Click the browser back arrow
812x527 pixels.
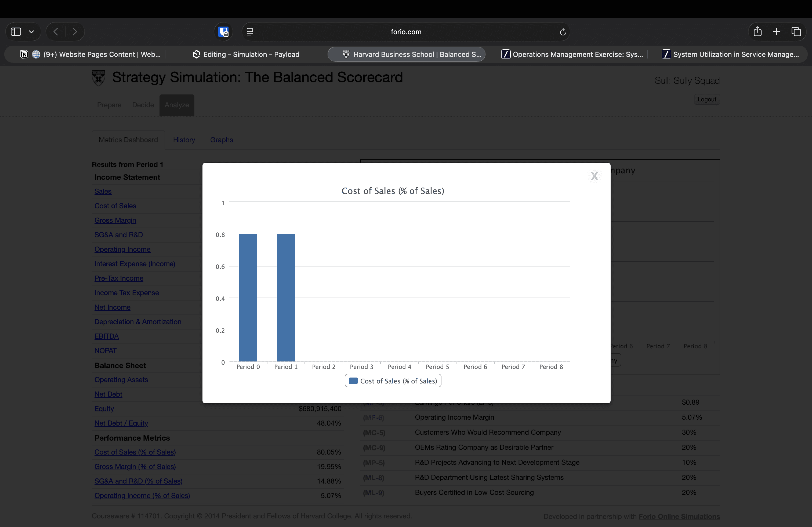coord(56,32)
